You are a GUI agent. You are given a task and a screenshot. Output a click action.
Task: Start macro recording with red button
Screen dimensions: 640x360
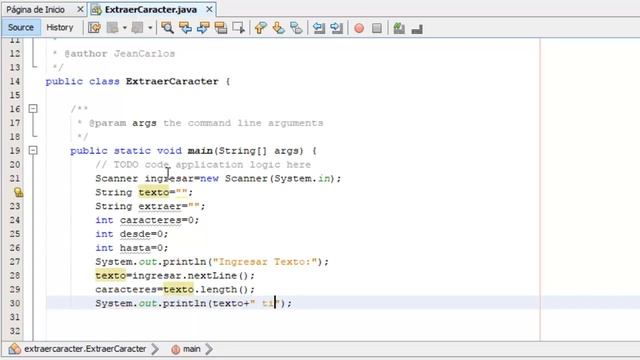pyautogui.click(x=359, y=28)
